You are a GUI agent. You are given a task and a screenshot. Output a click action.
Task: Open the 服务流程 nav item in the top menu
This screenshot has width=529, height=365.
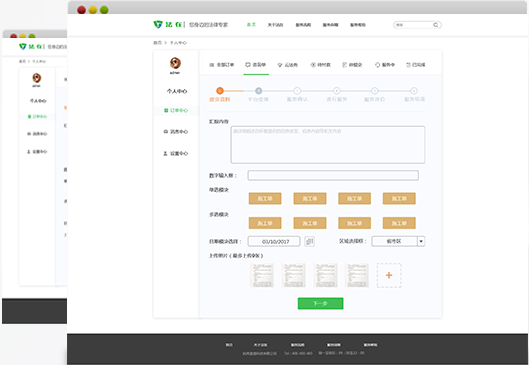(x=303, y=25)
